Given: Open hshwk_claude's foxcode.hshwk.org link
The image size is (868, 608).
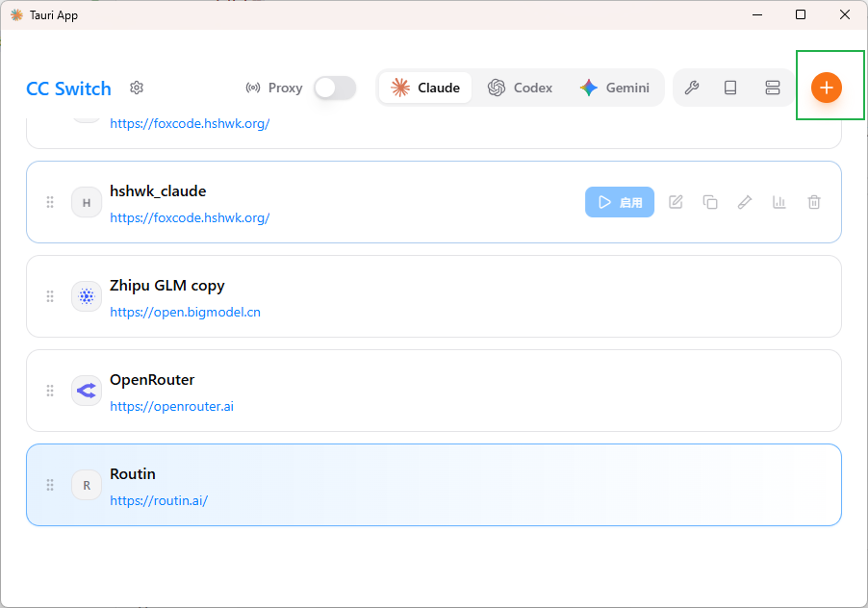Looking at the screenshot, I should (190, 217).
